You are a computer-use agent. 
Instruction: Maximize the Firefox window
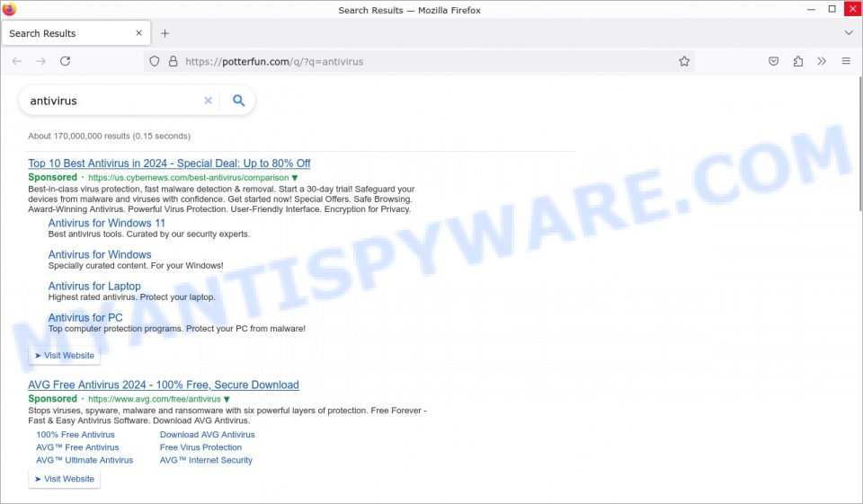[832, 9]
